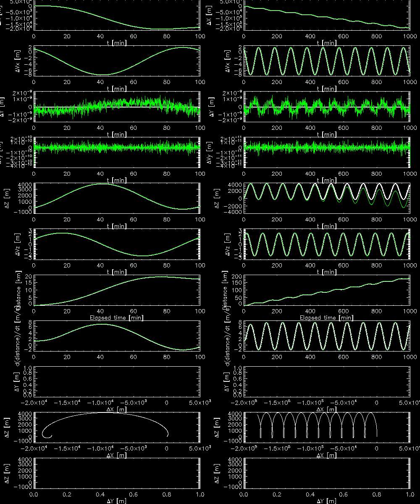Image resolution: width=420 pixels, height=504 pixels.
Task: Select the empty ΔY versus ΔX plot starting at −2.0×10⁴
Action: click(116, 382)
